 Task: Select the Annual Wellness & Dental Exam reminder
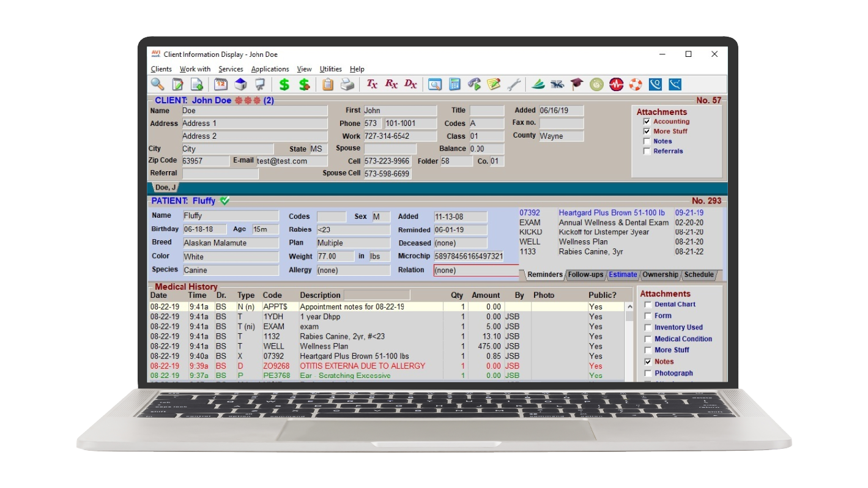(612, 223)
